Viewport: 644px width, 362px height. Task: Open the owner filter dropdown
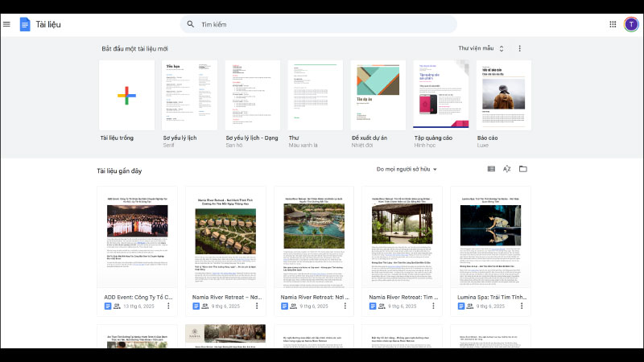[x=407, y=170]
